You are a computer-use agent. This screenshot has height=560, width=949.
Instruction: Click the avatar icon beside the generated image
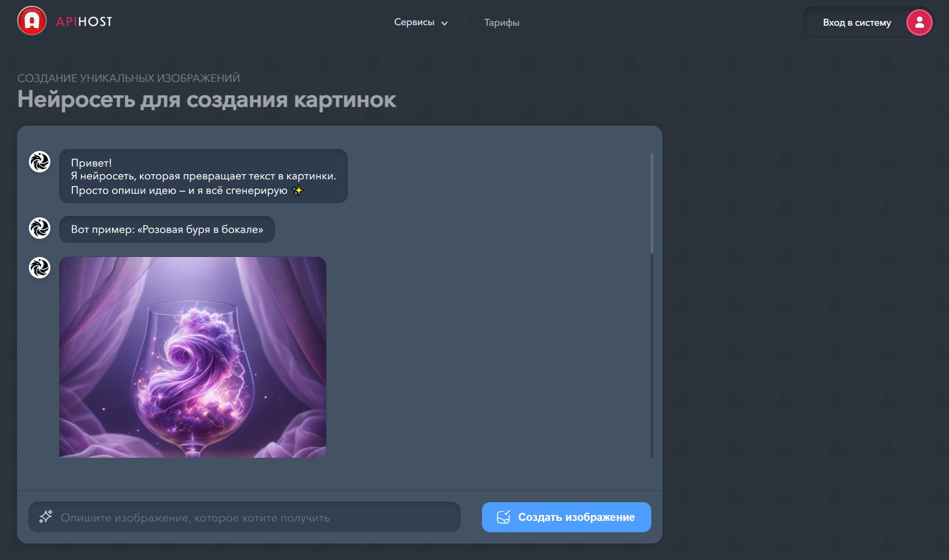[39, 267]
